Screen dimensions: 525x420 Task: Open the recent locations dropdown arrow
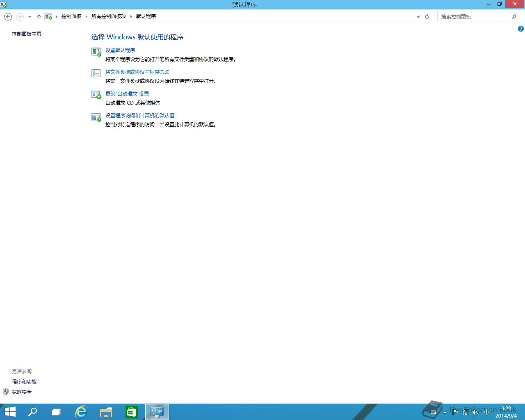click(x=30, y=17)
